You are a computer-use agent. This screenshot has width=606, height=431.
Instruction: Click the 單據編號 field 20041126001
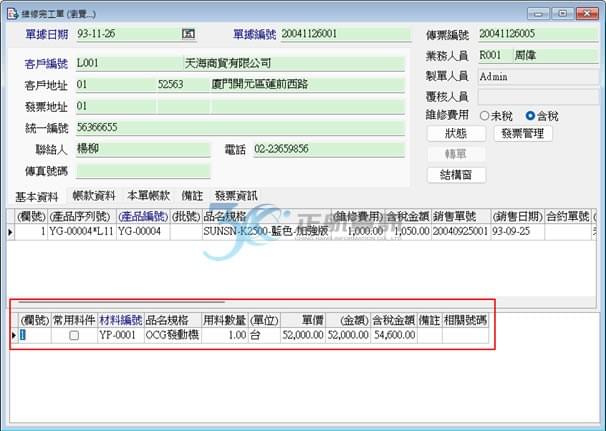346,34
